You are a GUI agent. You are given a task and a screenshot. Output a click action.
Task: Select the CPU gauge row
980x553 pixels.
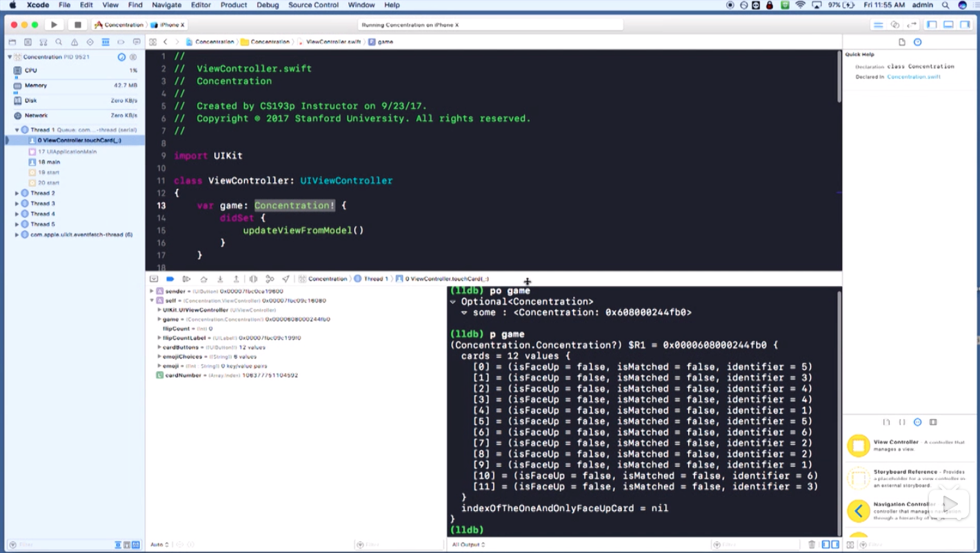point(74,70)
